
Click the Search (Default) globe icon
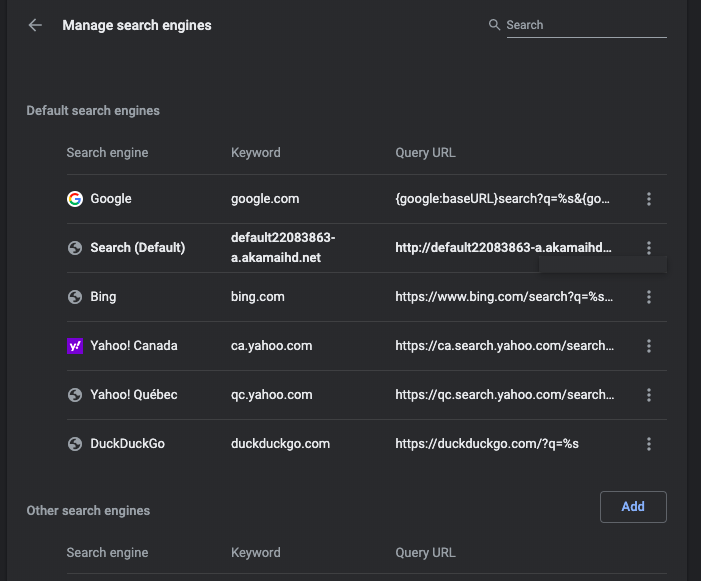pyautogui.click(x=75, y=248)
